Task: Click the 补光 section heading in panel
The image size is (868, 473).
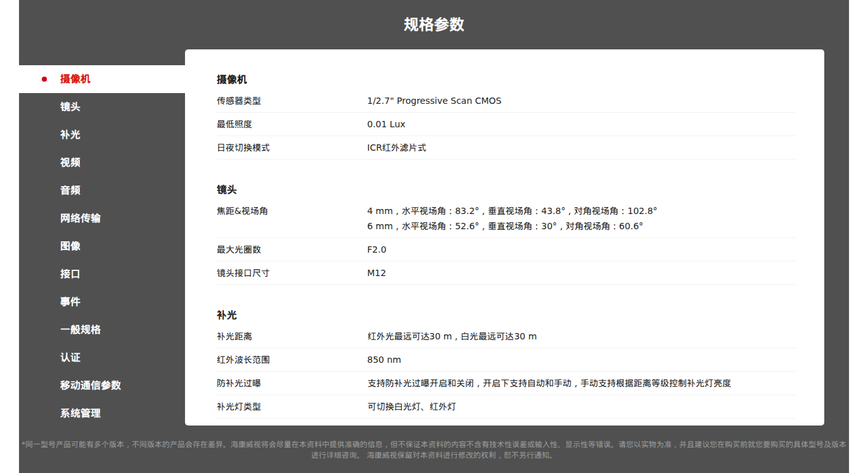Action: click(x=227, y=315)
